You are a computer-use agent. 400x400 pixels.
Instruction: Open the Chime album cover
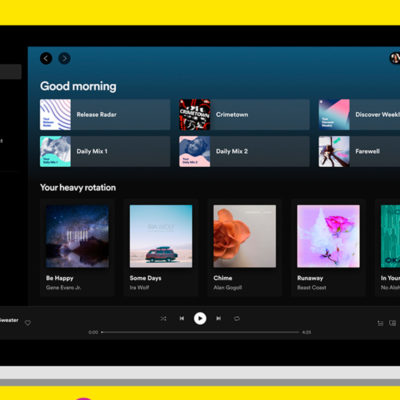[245, 236]
